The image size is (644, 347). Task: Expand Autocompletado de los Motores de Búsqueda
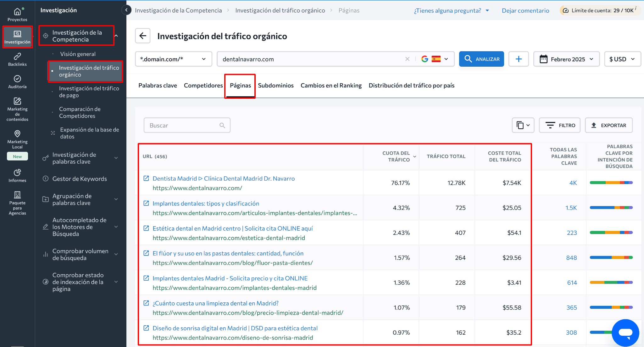click(x=116, y=227)
